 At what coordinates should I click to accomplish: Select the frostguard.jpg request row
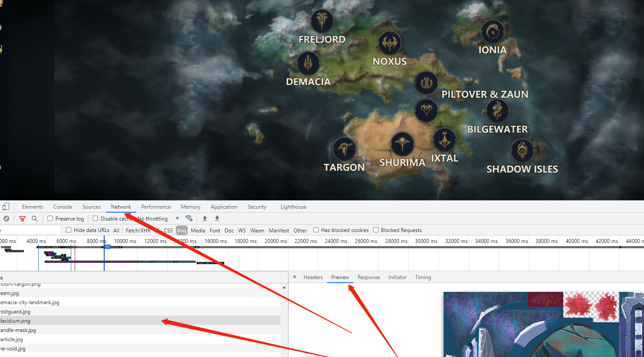tap(140, 312)
